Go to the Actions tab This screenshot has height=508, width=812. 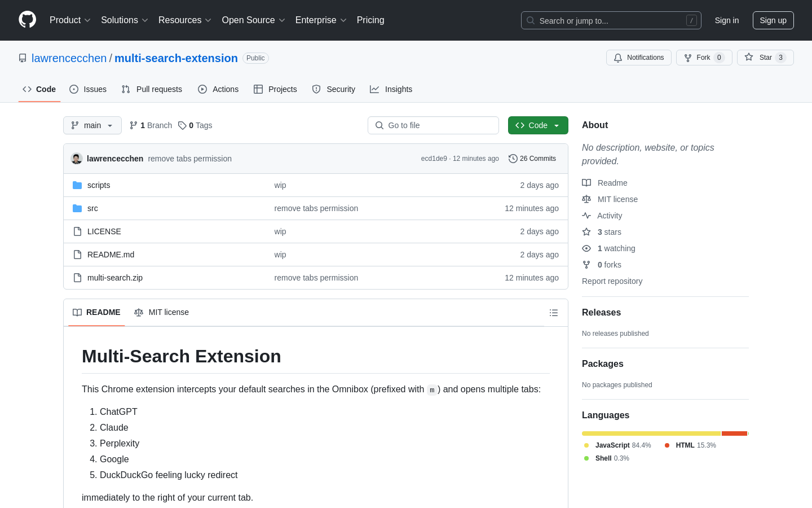[218, 89]
